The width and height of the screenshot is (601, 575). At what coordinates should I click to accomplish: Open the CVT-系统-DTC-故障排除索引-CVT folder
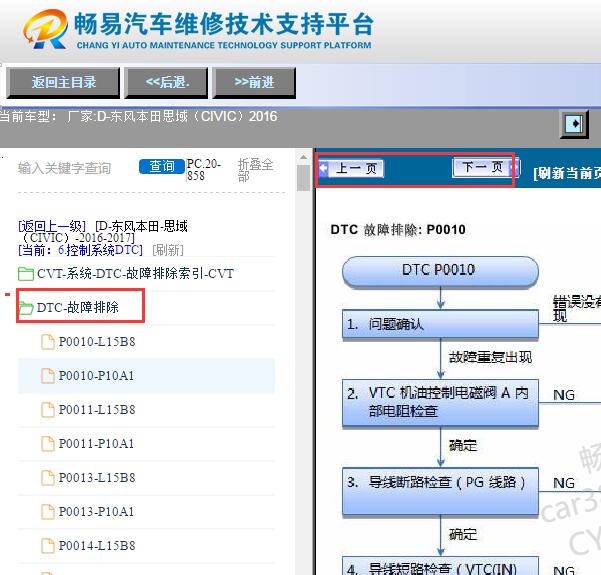tap(135, 274)
